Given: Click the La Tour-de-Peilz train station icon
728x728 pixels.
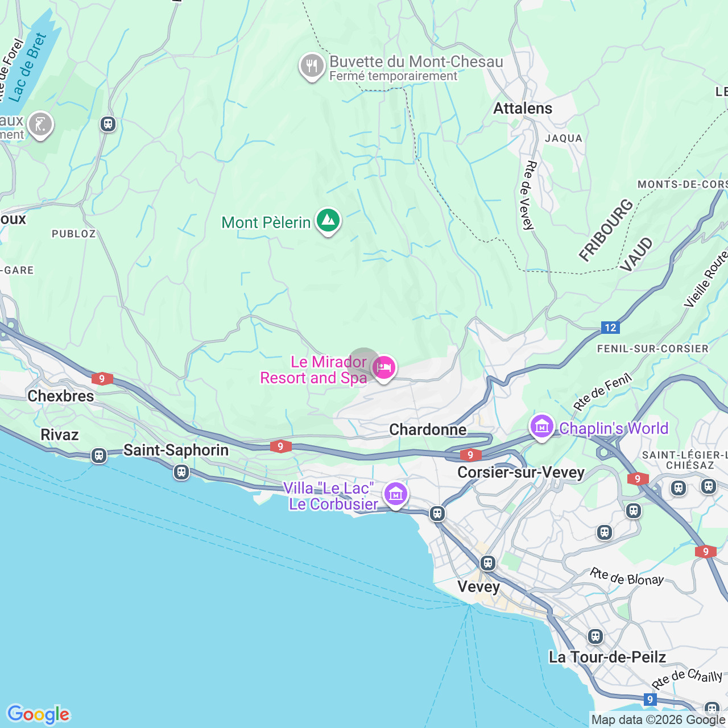Looking at the screenshot, I should point(595,636).
